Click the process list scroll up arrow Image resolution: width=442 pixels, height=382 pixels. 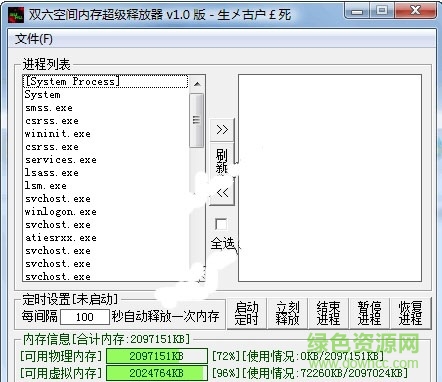coord(197,84)
